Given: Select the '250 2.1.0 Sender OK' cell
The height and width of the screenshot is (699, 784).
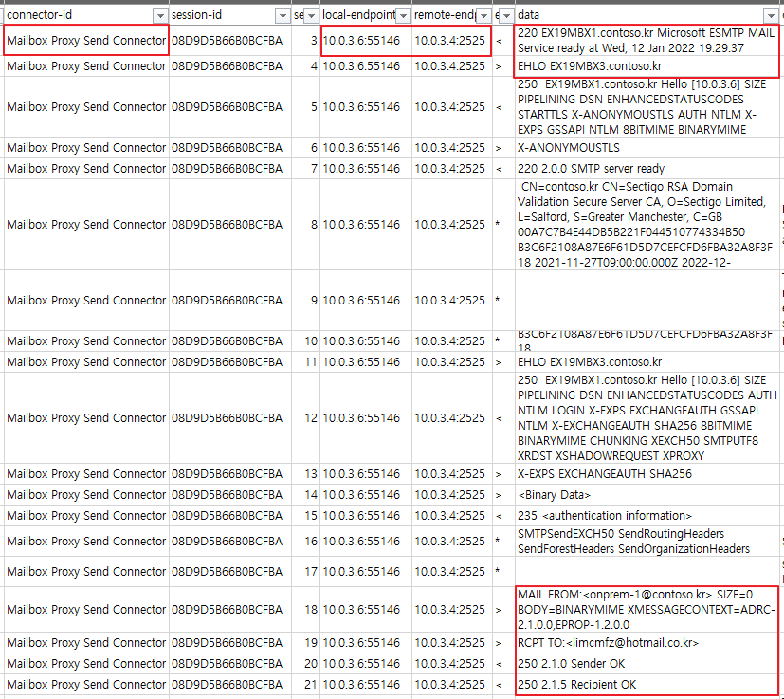Looking at the screenshot, I should (647, 664).
